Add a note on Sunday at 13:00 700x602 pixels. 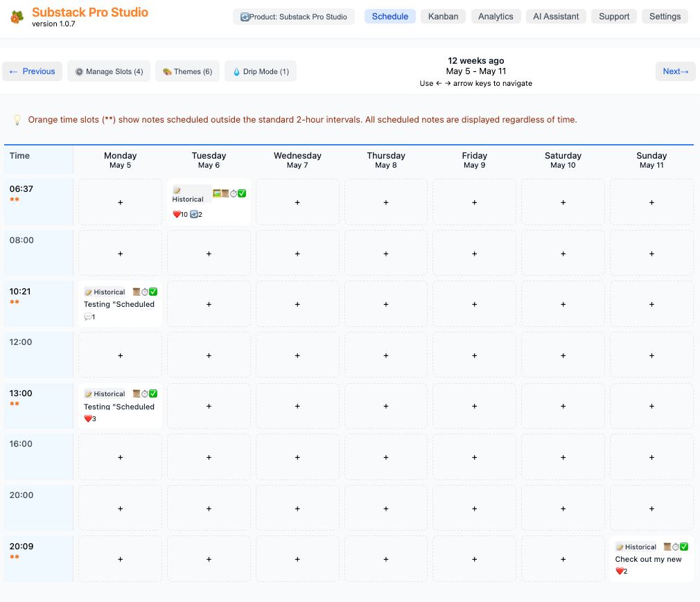651,406
